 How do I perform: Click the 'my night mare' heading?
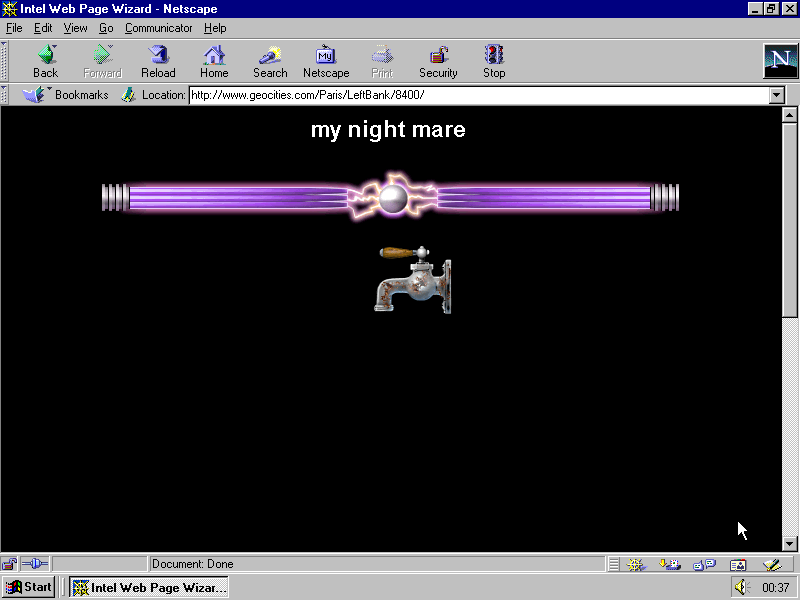[388, 130]
